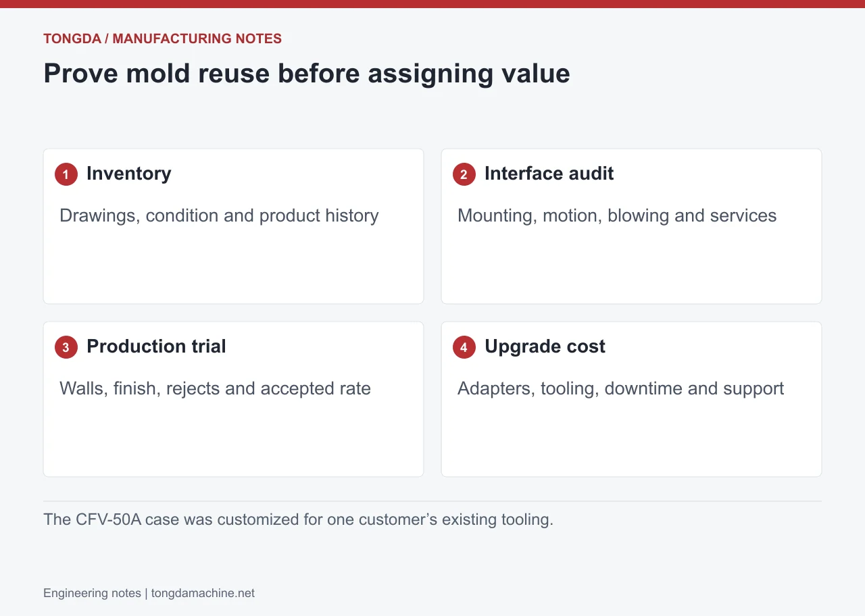Click 'Walls, finish, rejects and accepted rate' text
The image size is (865, 616).
(215, 388)
